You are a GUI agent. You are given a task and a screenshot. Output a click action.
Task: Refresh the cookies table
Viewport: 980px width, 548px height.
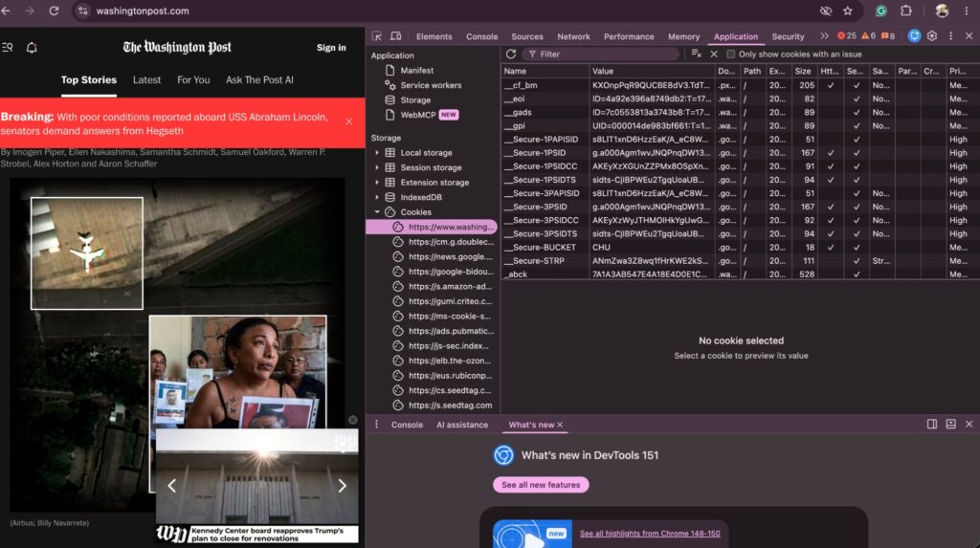[x=511, y=55]
